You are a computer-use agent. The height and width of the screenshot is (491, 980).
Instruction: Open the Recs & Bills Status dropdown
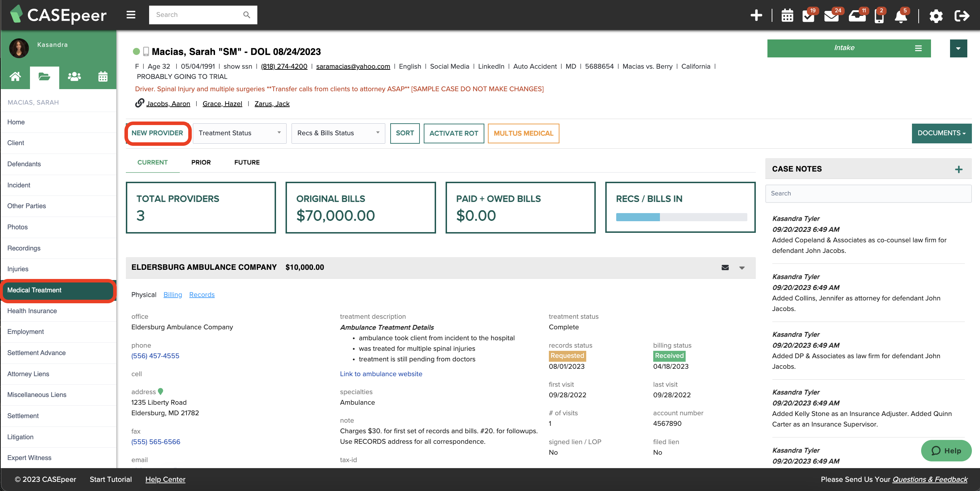coord(338,133)
